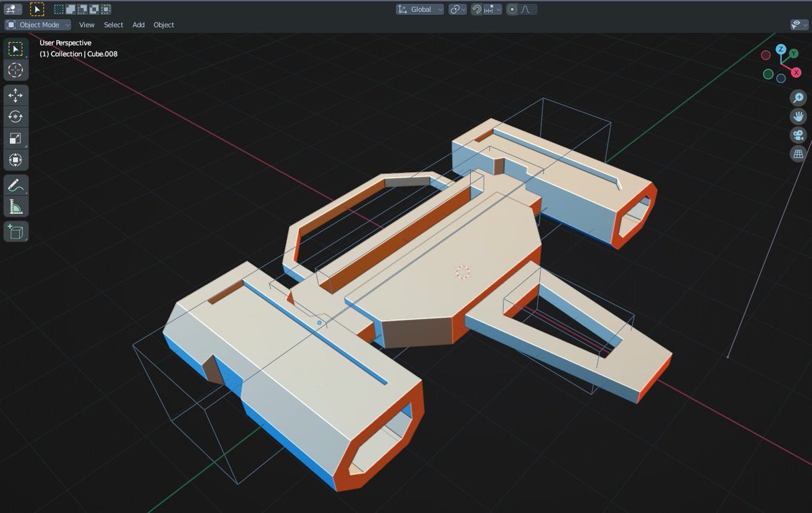The image size is (812, 513).
Task: Toggle snapping magnet in the header
Action: [476, 9]
